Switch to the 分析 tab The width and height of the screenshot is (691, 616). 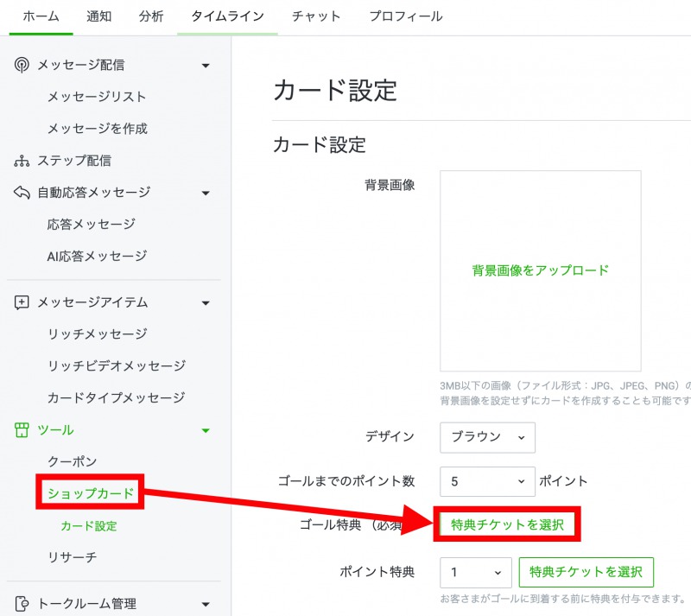coord(152,16)
